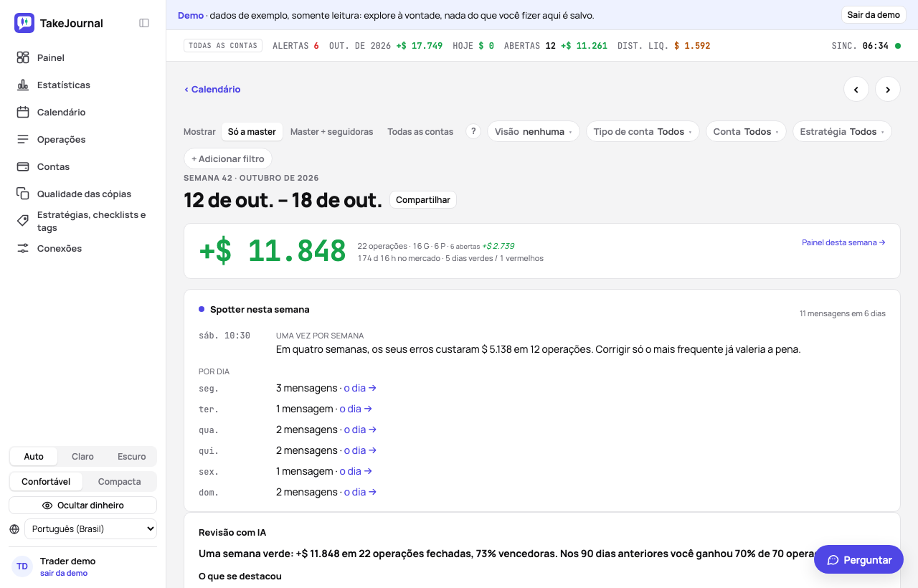Click the TD avatar circle
This screenshot has width=918, height=588.
pos(22,566)
